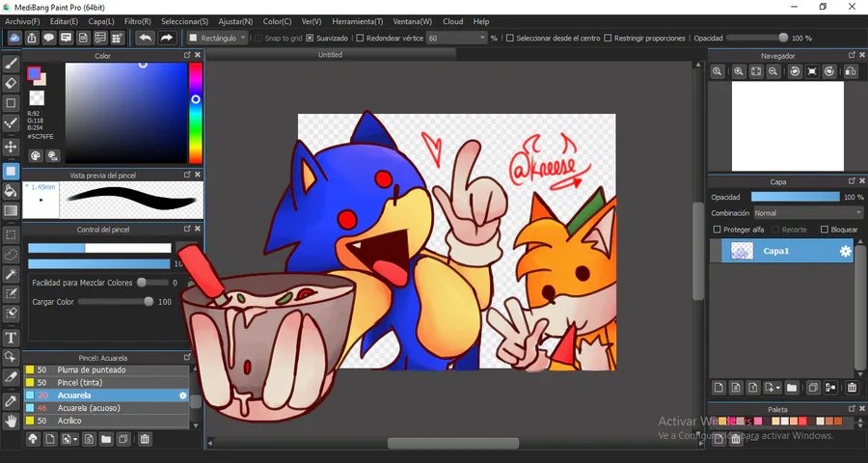Select the Gradient tool

point(11,210)
